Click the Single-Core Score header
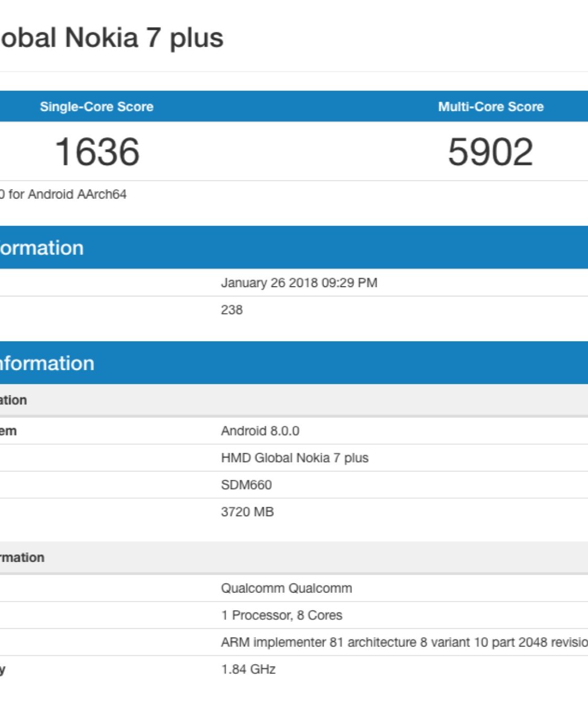 coord(96,106)
